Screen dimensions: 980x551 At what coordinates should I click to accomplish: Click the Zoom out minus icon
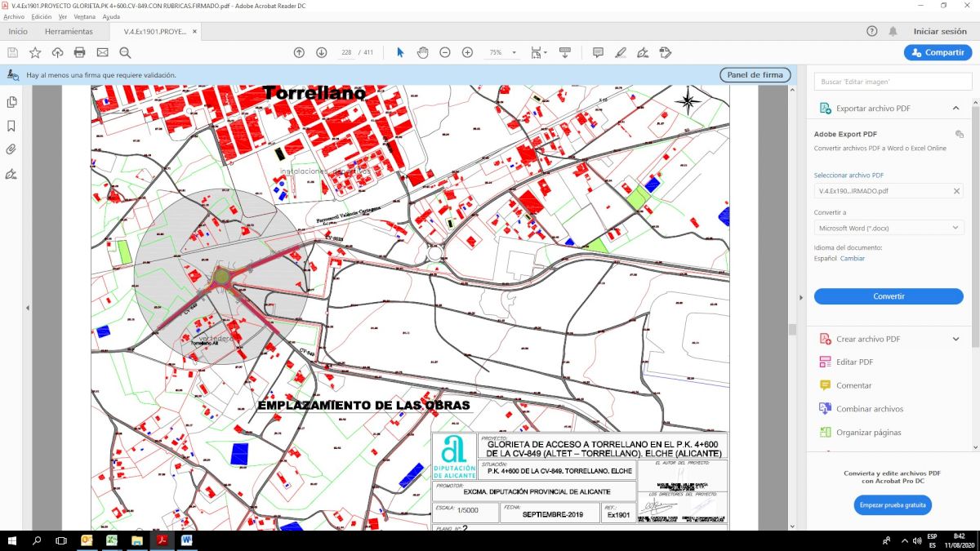click(445, 52)
